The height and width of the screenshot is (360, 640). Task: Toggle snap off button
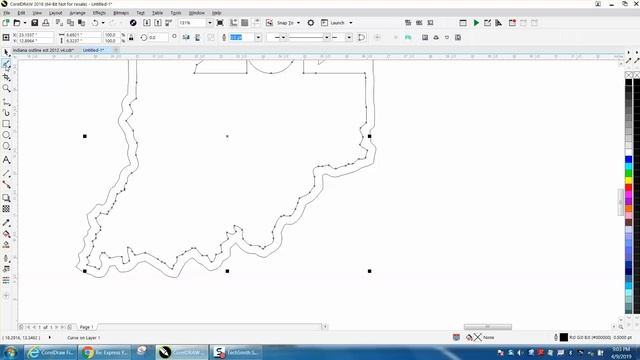coord(269,23)
